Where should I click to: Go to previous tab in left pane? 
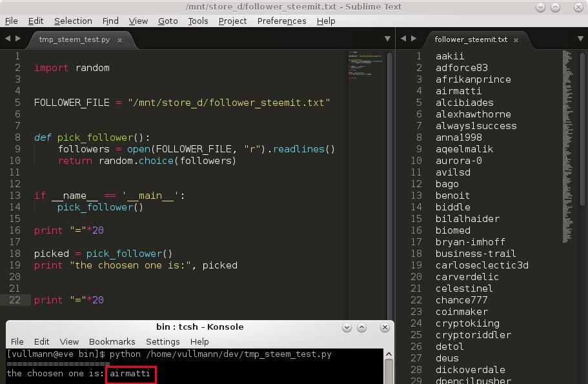8,38
